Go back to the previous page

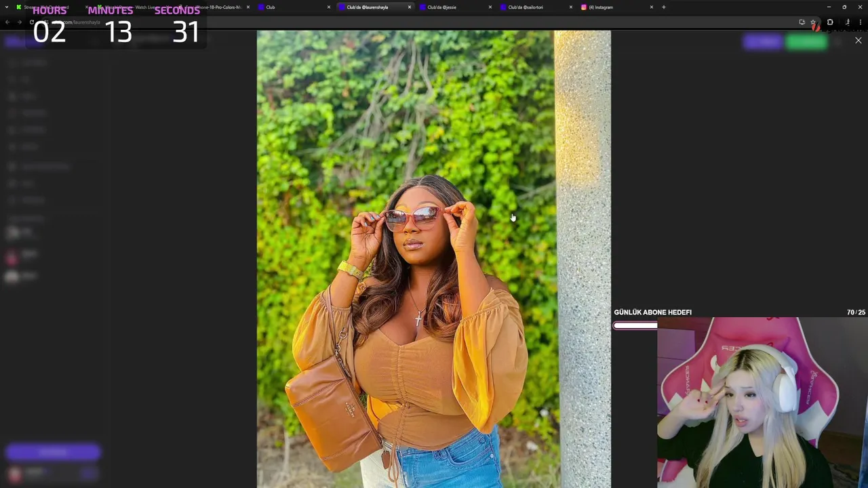coord(7,22)
